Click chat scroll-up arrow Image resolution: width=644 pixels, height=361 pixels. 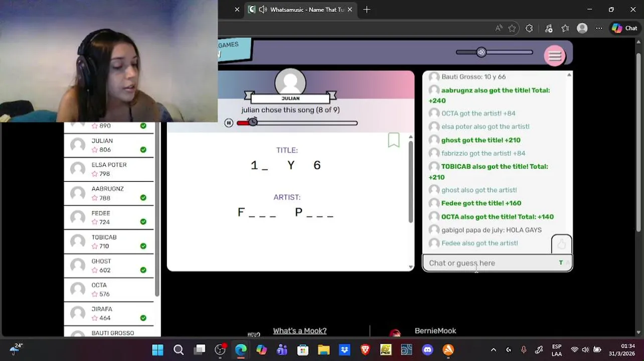pos(569,75)
